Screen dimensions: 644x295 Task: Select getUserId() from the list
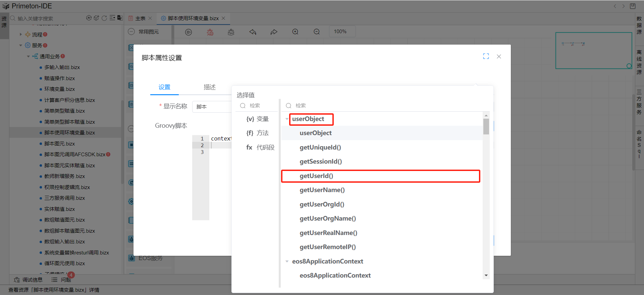(x=316, y=176)
